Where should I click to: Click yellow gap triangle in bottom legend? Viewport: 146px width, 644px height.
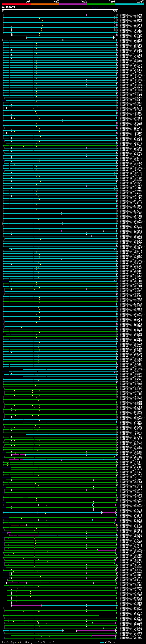point(19,642)
